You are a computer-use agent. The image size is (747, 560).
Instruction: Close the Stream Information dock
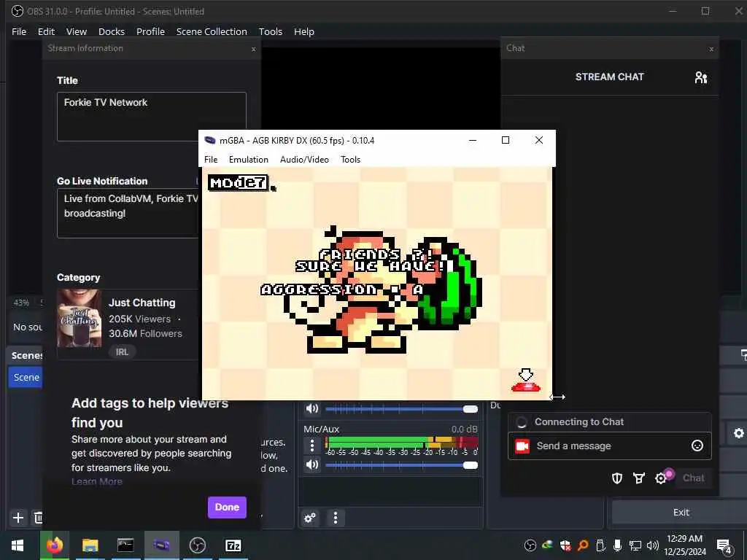253,49
